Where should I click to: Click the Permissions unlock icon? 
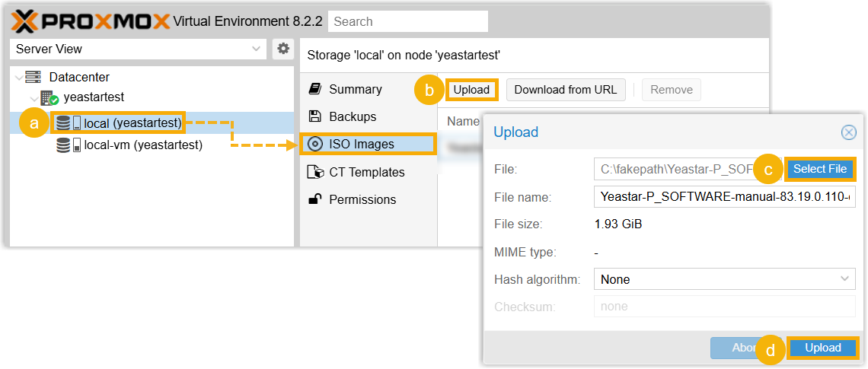click(x=314, y=199)
